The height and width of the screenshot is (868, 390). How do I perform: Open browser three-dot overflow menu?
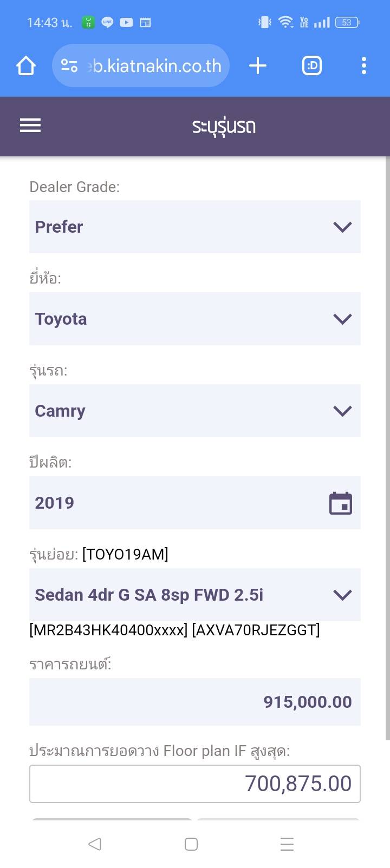point(364,66)
